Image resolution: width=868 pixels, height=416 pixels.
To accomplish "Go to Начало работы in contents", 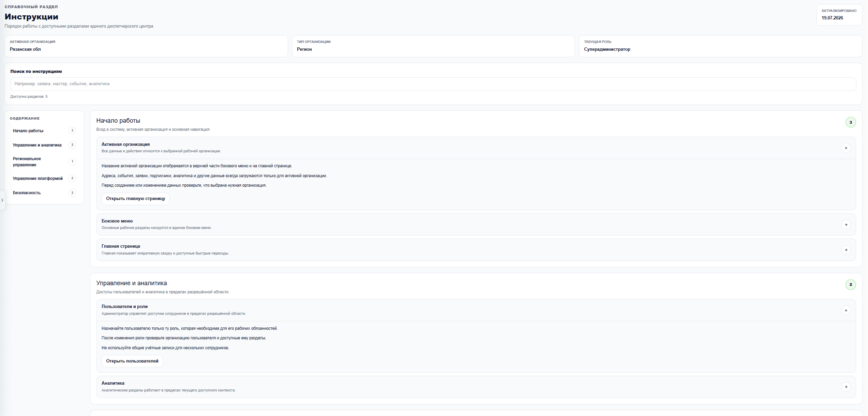I will (44, 131).
